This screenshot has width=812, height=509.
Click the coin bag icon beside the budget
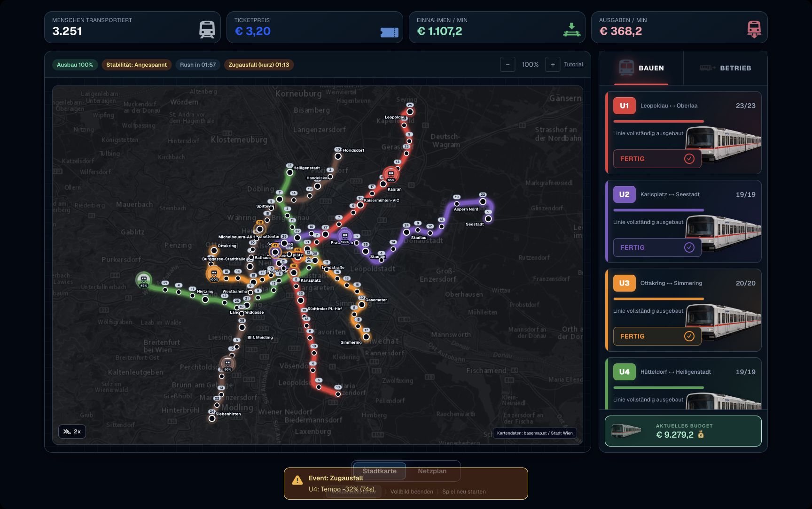click(701, 435)
